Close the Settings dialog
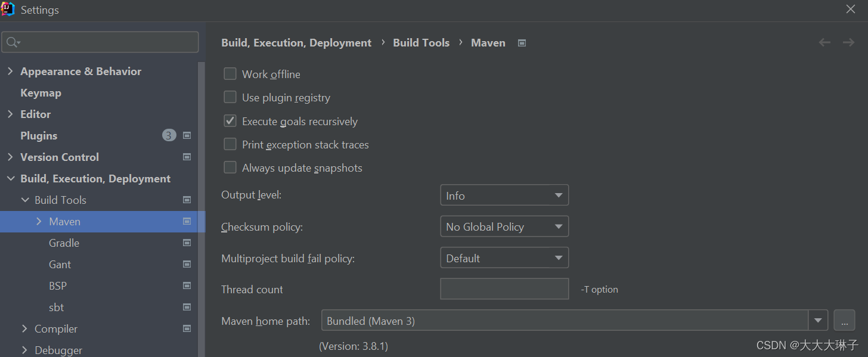 click(x=851, y=9)
